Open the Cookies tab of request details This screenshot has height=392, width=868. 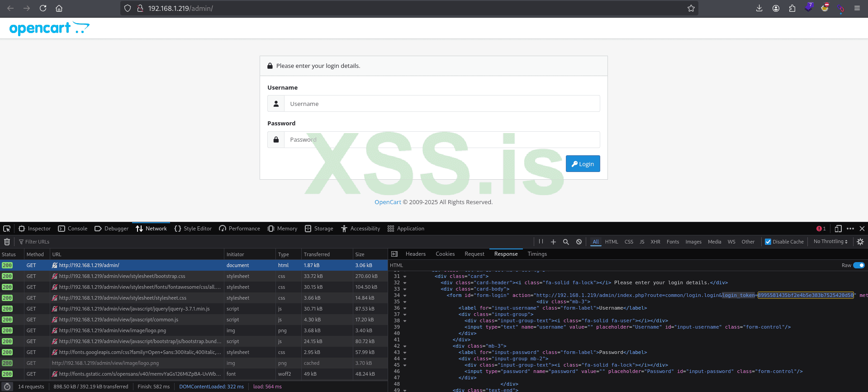pyautogui.click(x=445, y=254)
